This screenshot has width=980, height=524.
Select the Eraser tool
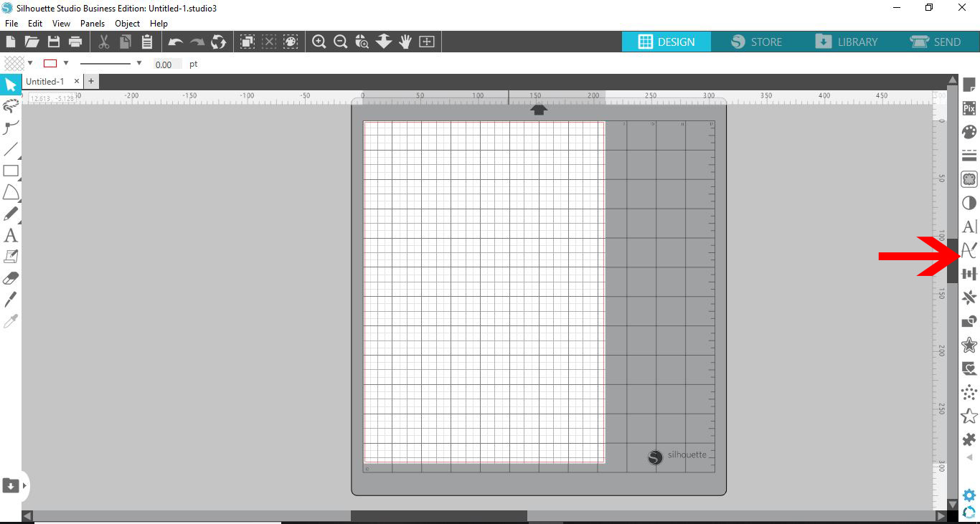tap(11, 278)
